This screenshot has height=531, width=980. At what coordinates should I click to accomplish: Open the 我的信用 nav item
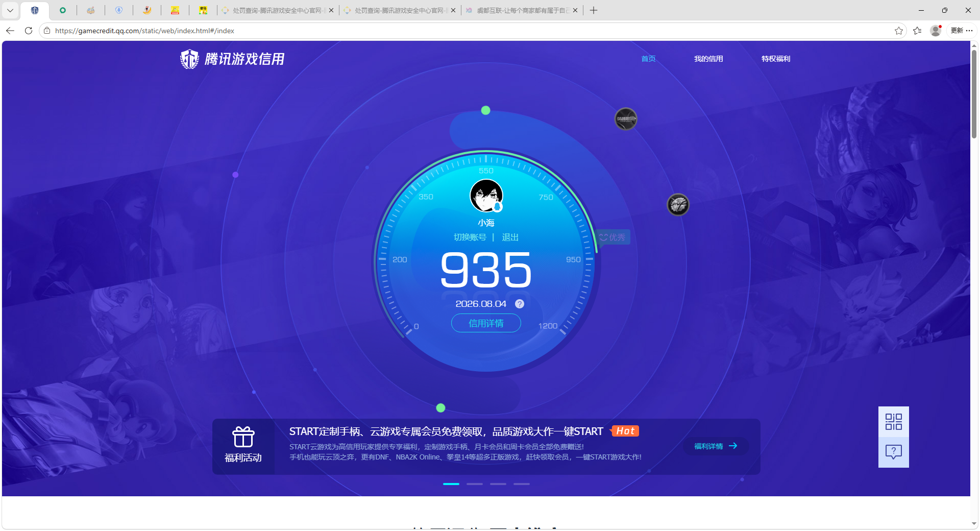(708, 59)
